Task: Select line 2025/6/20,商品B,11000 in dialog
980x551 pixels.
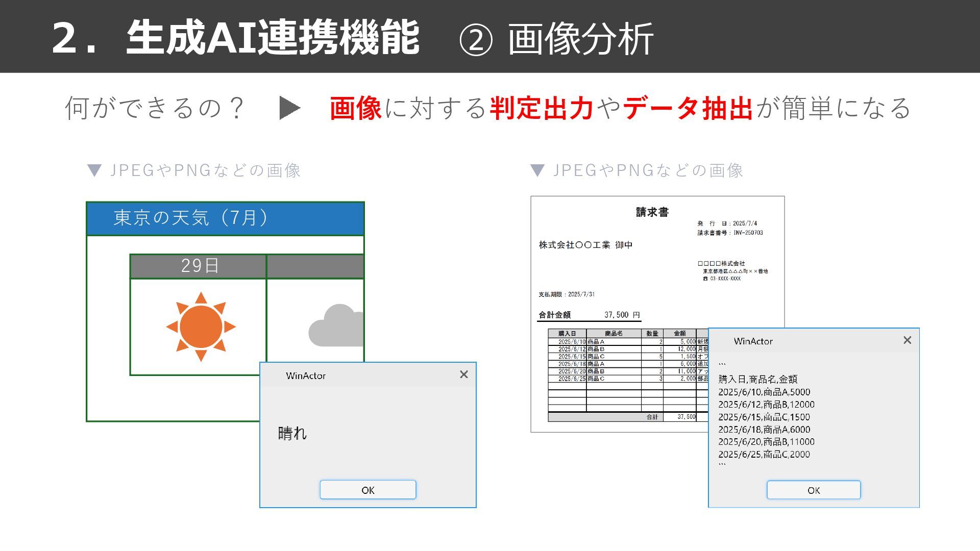Action: click(766, 442)
